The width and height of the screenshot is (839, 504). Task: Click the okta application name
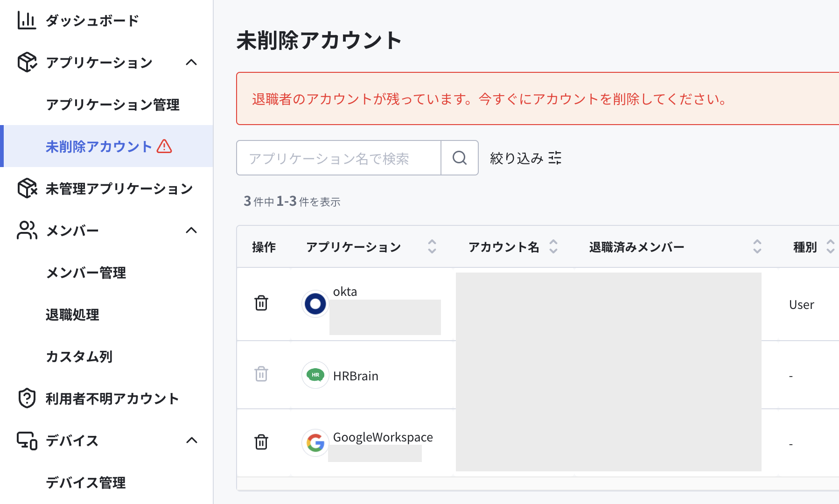click(x=345, y=292)
